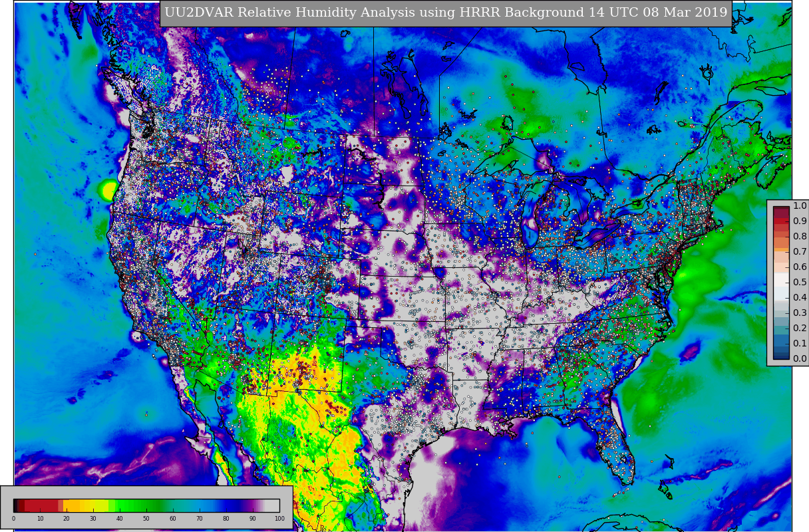Image resolution: width=809 pixels, height=532 pixels.
Task: Click the 0.3 label on the right vertical colorbar
Action: (800, 313)
